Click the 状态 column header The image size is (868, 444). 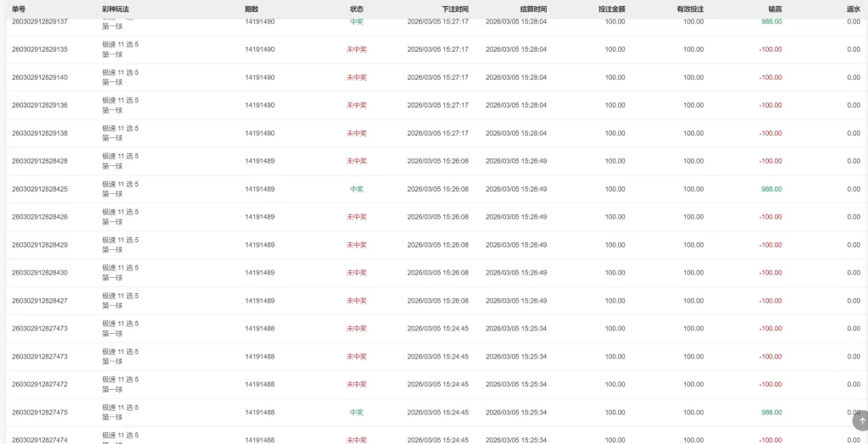tap(357, 9)
